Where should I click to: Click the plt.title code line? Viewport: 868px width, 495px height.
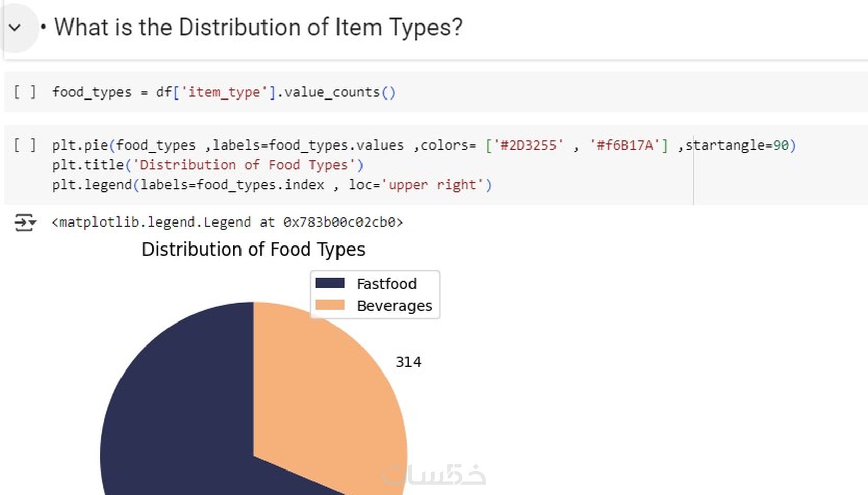coord(207,165)
